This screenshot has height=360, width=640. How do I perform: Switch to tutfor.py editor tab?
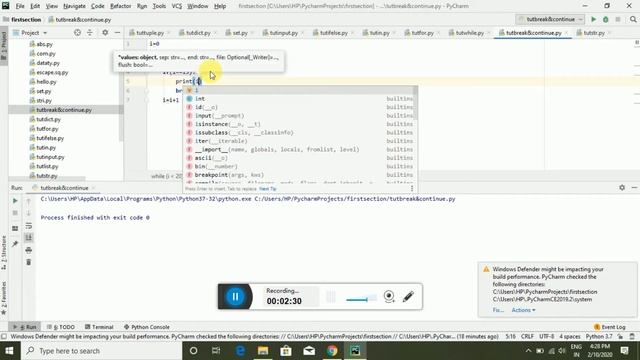tap(422, 33)
